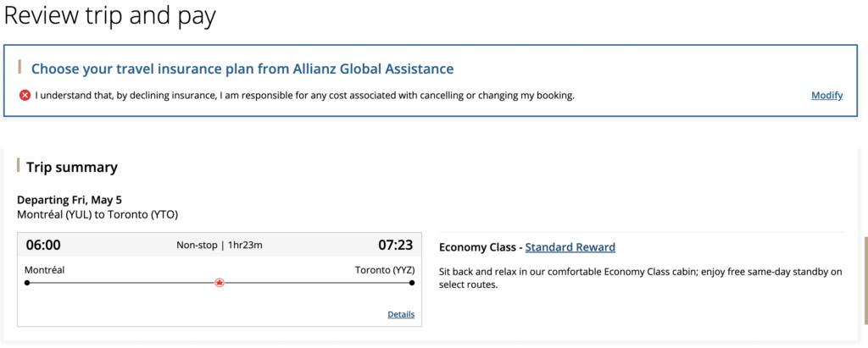The height and width of the screenshot is (348, 868).
Task: Click the Economy cabin description text
Action: click(x=640, y=278)
